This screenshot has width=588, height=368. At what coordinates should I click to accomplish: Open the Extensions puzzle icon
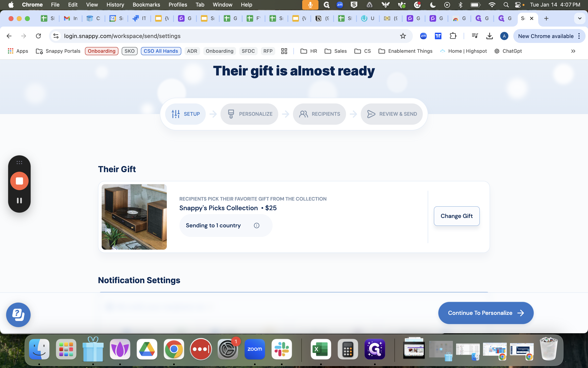coord(453,36)
